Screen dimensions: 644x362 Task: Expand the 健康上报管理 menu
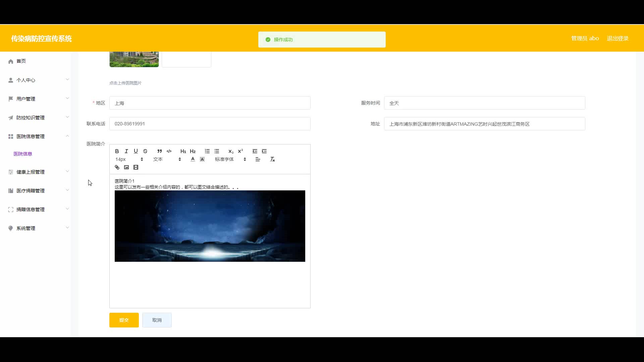(35, 172)
